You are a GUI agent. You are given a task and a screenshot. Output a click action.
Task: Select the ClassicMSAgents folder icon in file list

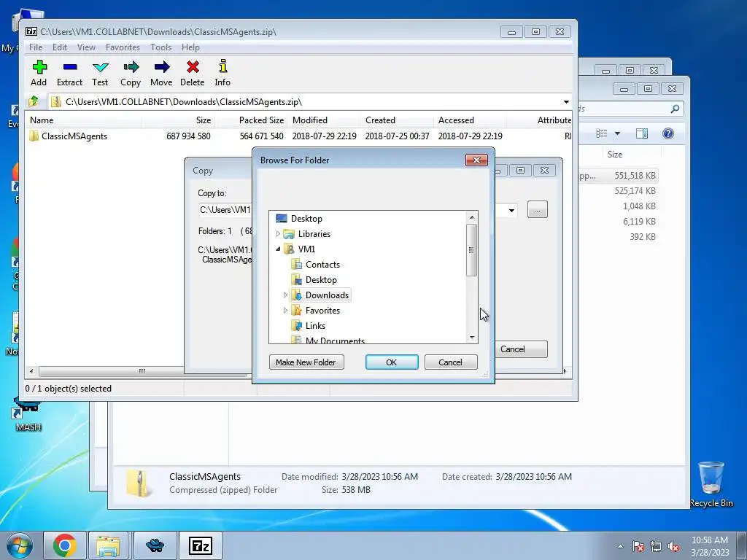[x=34, y=136]
